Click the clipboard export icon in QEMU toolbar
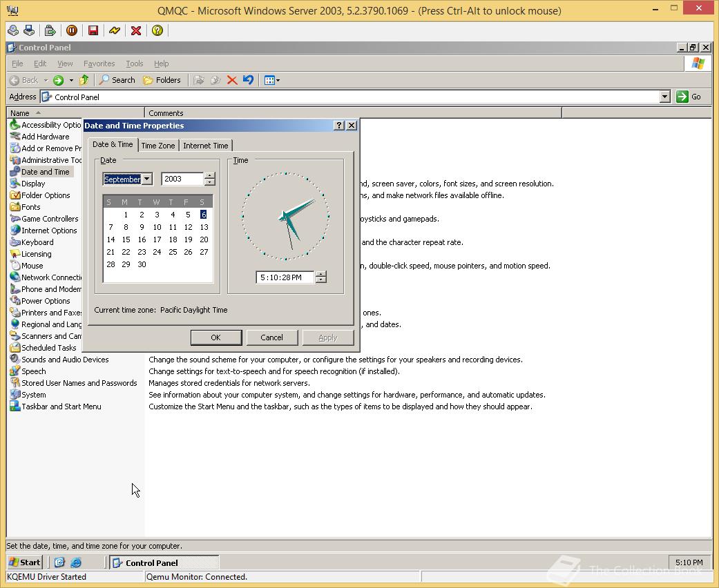This screenshot has height=588, width=719. tap(50, 30)
